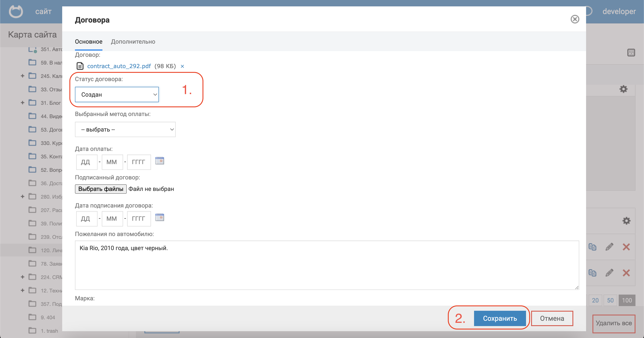This screenshot has height=338, width=644.
Task: Click the folder icon of item 207
Action: point(32,210)
